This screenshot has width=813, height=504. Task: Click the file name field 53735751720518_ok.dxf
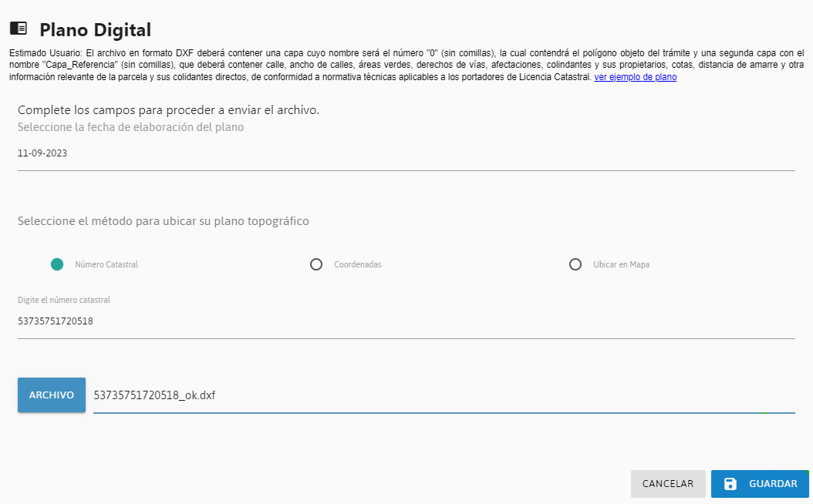click(444, 396)
